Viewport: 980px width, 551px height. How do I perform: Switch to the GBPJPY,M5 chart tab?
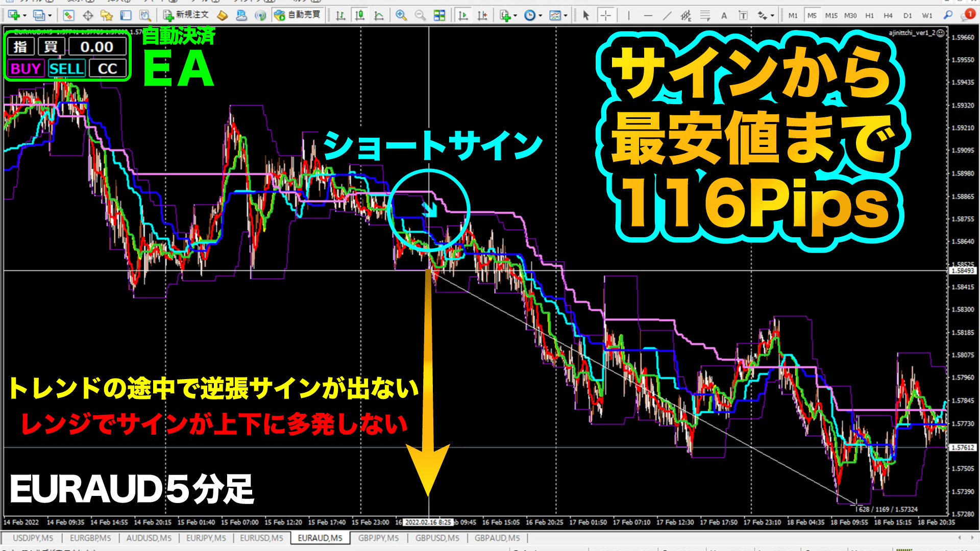click(x=378, y=538)
